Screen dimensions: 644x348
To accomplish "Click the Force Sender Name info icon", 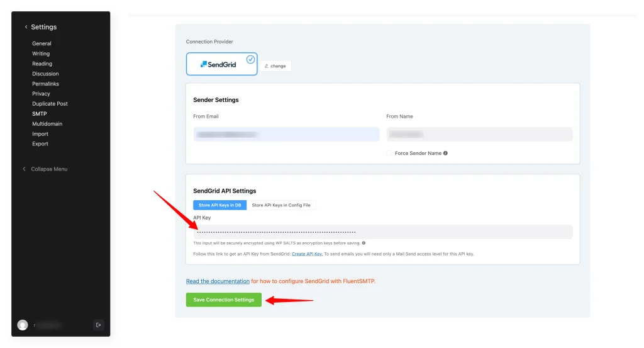I will tap(445, 153).
